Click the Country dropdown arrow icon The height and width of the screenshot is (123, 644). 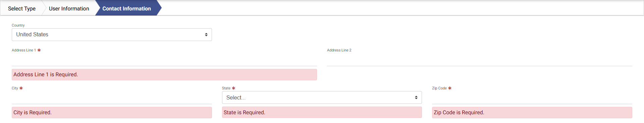pos(206,35)
